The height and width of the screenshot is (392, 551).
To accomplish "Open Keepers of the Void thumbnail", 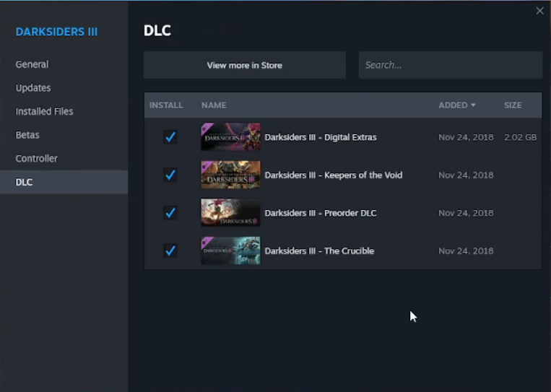I will pos(230,175).
